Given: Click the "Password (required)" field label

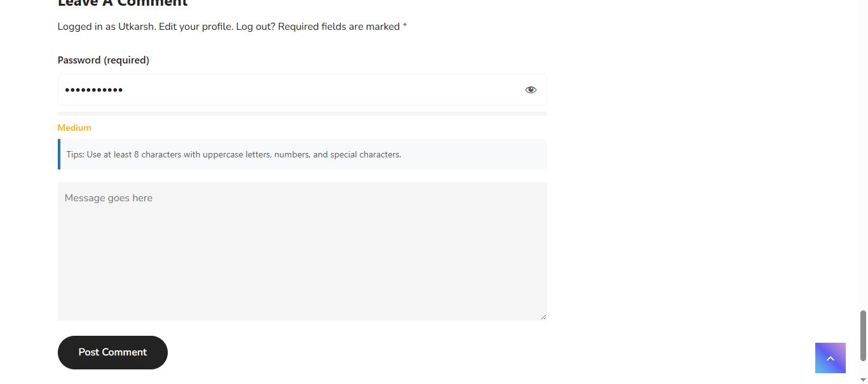Looking at the screenshot, I should [104, 60].
